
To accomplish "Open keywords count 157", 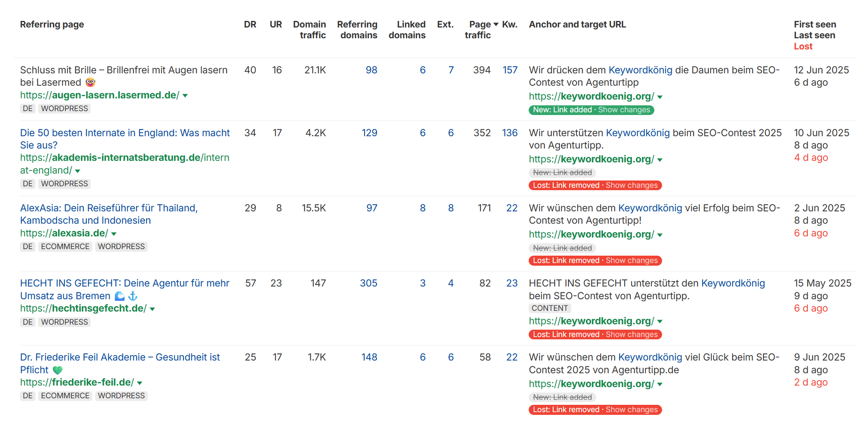I will (510, 70).
